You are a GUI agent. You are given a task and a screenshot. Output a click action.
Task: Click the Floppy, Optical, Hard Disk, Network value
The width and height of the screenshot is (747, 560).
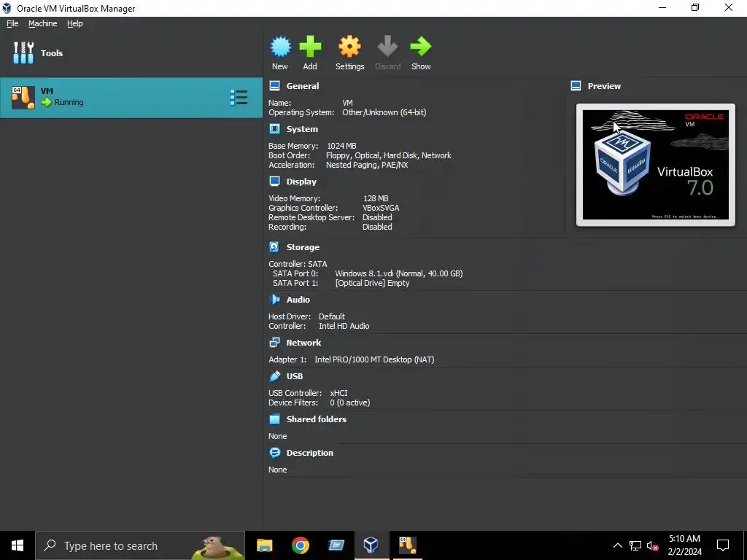coord(389,155)
